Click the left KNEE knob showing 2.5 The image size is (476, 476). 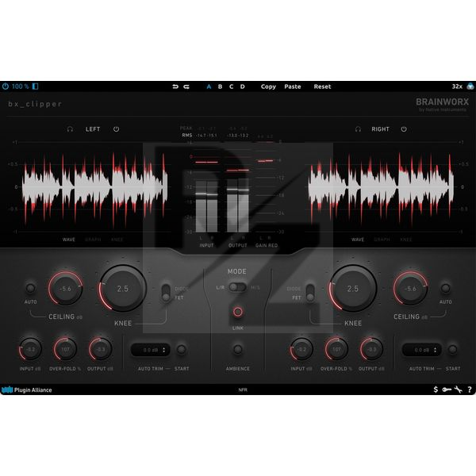[123, 289]
